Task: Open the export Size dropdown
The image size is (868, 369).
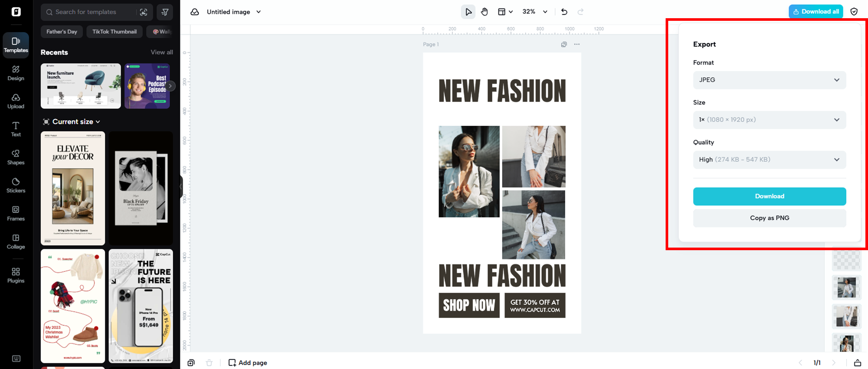Action: 769,120
